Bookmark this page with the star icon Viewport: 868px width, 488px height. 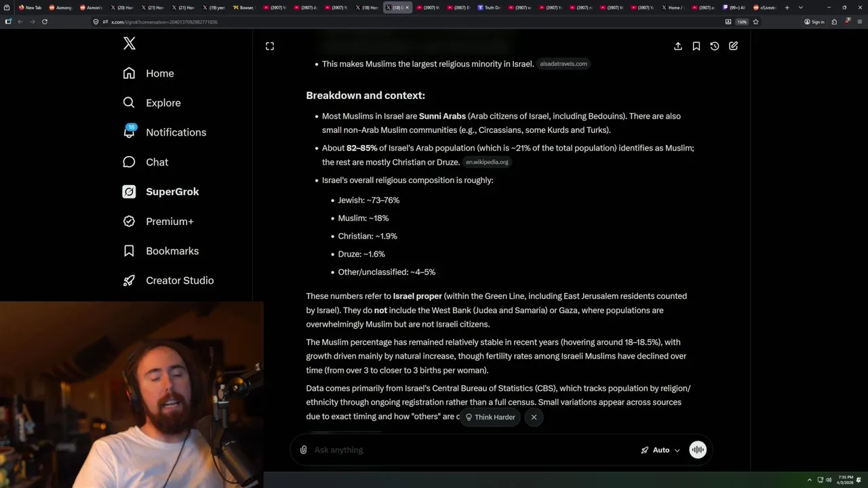point(755,22)
